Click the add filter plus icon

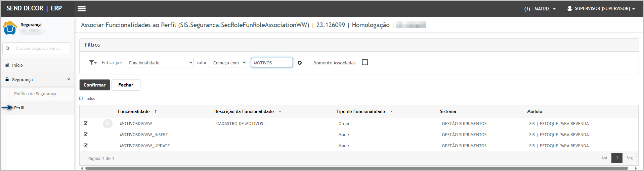(x=300, y=63)
